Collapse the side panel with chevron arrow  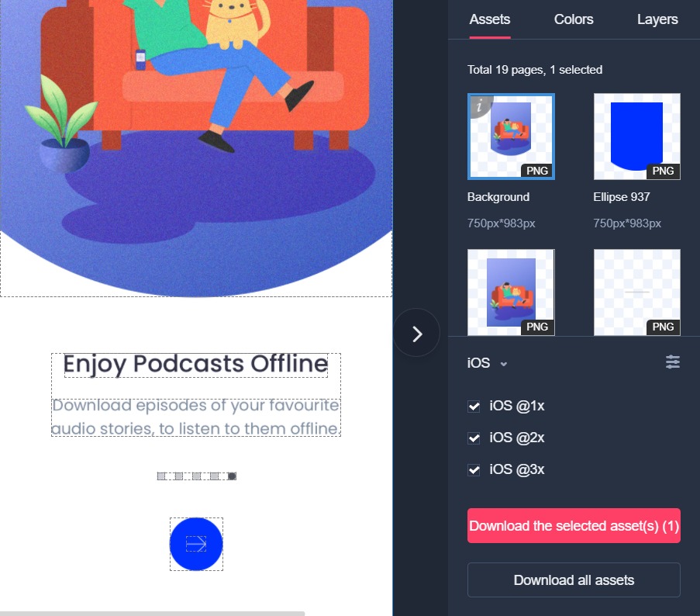pyautogui.click(x=416, y=334)
